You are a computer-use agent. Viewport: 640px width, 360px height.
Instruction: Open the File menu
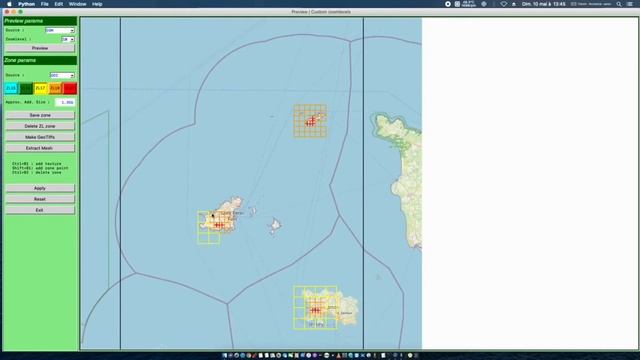click(x=44, y=4)
